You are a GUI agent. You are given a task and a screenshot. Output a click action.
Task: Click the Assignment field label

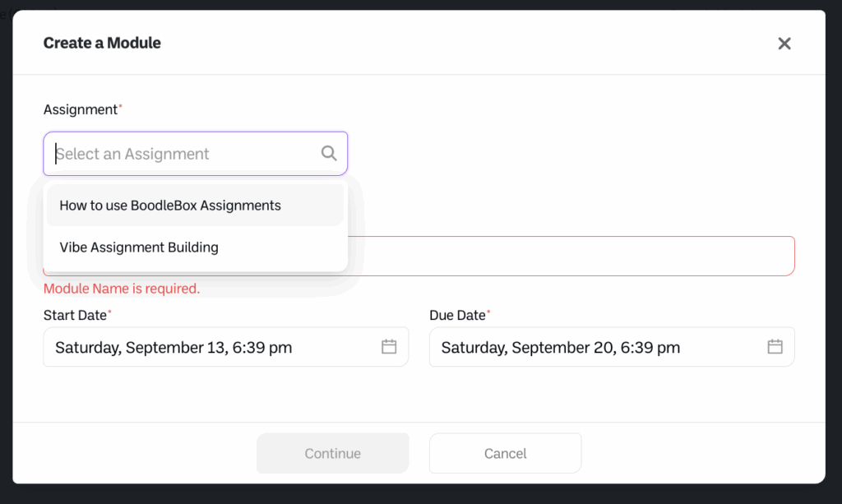click(81, 110)
